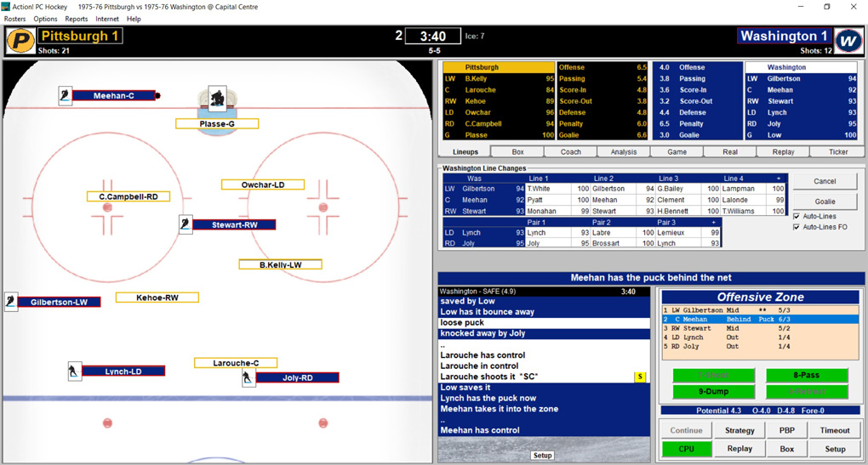868x465 pixels.
Task: Click the Timeout button
Action: 834,431
